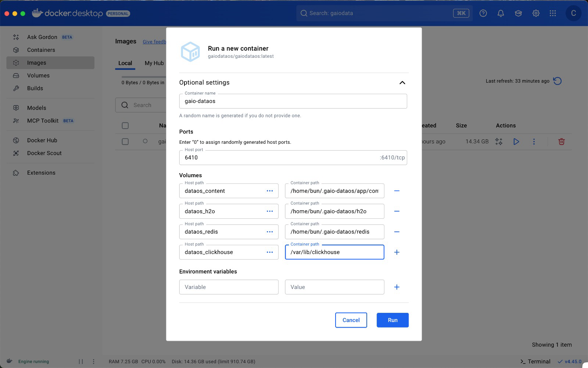
Task: Open the settings gear icon
Action: click(x=536, y=13)
